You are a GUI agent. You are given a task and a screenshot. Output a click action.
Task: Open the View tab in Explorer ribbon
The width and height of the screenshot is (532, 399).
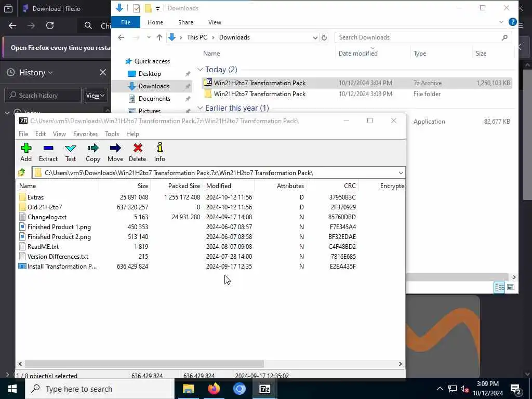click(215, 22)
